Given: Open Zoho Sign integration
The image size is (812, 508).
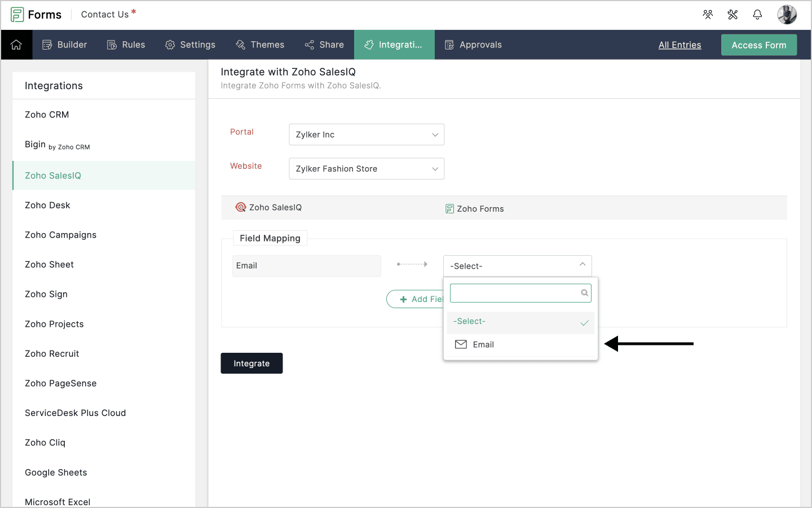Looking at the screenshot, I should click(104, 294).
